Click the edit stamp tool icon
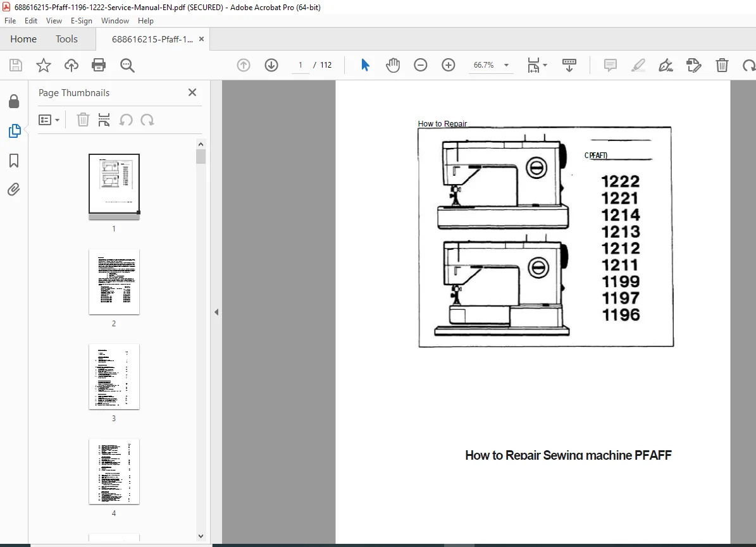 coord(694,65)
